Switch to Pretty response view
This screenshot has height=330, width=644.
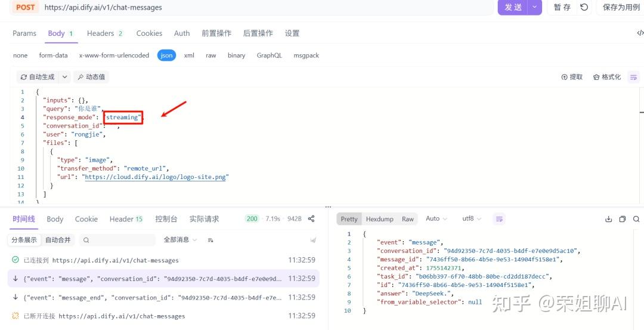[x=349, y=219]
